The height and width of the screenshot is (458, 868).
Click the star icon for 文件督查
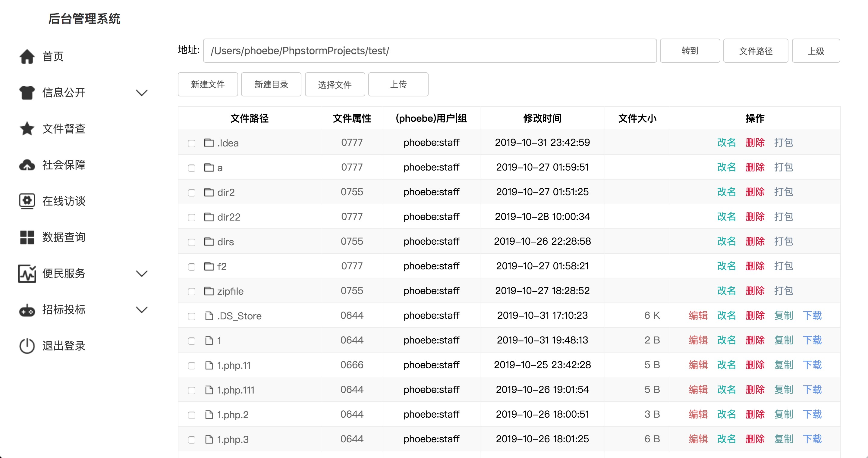[x=27, y=129]
